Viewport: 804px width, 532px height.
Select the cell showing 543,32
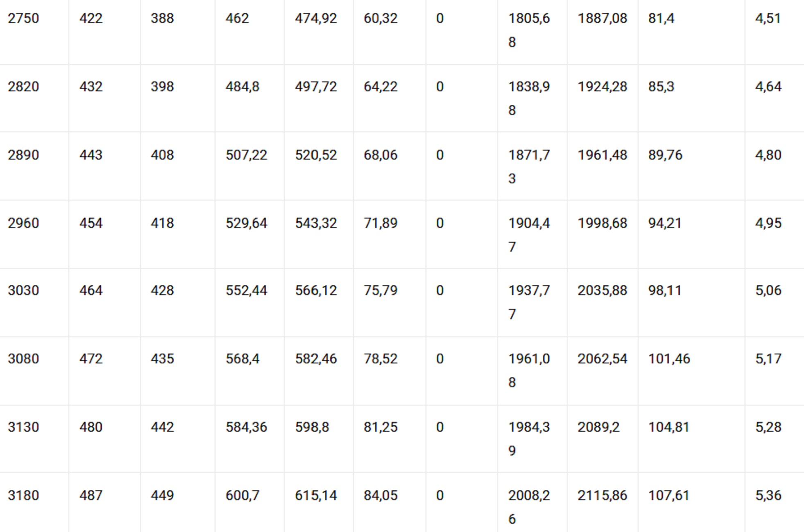click(316, 223)
